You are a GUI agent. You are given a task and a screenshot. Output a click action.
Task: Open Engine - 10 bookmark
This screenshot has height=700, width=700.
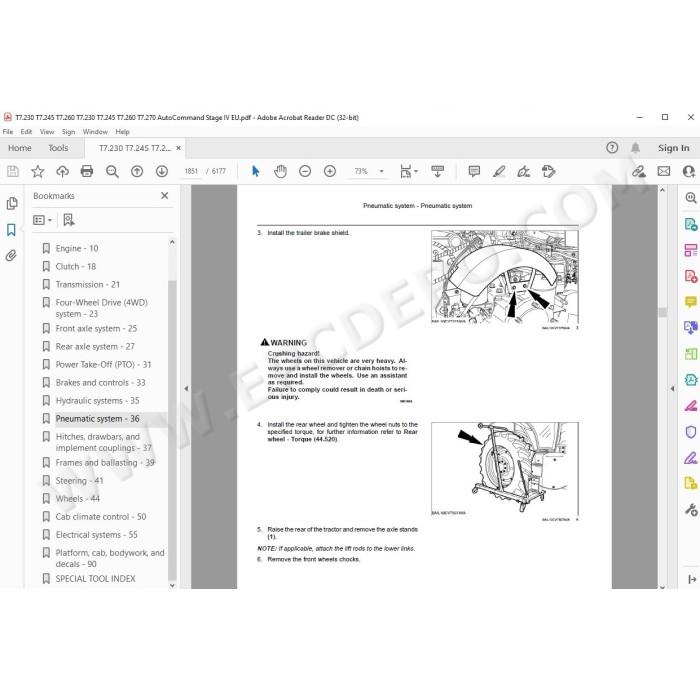click(x=77, y=248)
